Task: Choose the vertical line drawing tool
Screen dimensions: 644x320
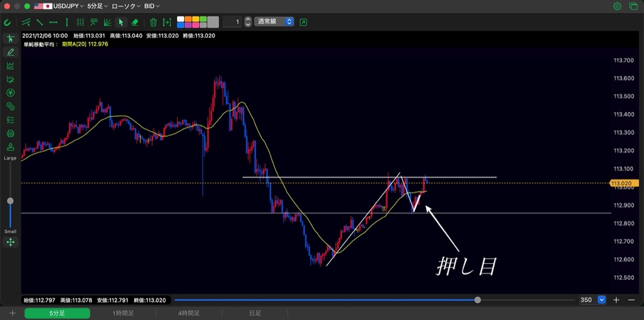Action: tap(67, 22)
